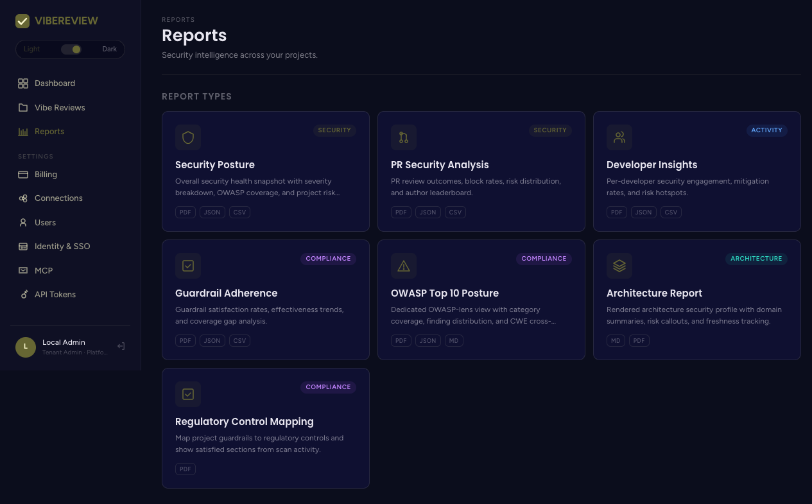The height and width of the screenshot is (504, 812).
Task: Click the Guardrail Adherence checkbox icon
Action: tap(188, 266)
